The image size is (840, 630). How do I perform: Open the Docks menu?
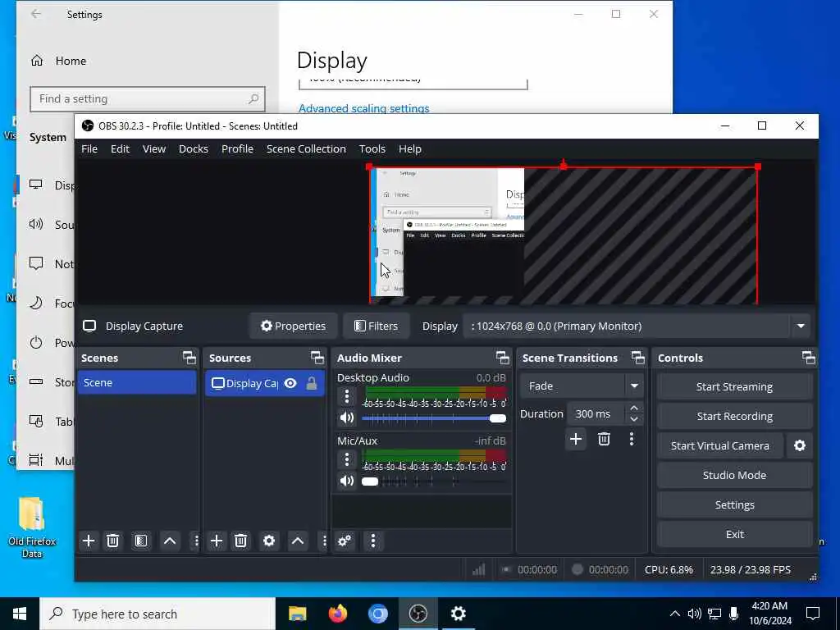point(194,149)
